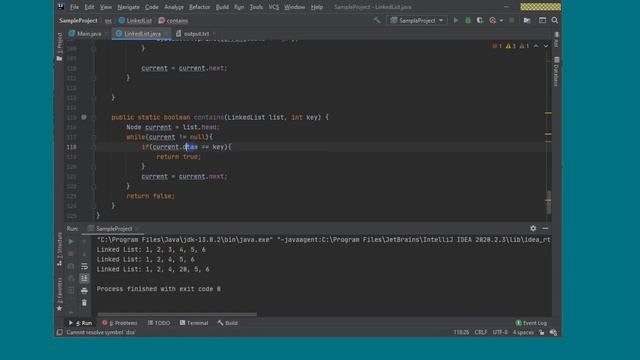This screenshot has width=640, height=360.
Task: Open UTF-8 encoding selector
Action: [500, 332]
